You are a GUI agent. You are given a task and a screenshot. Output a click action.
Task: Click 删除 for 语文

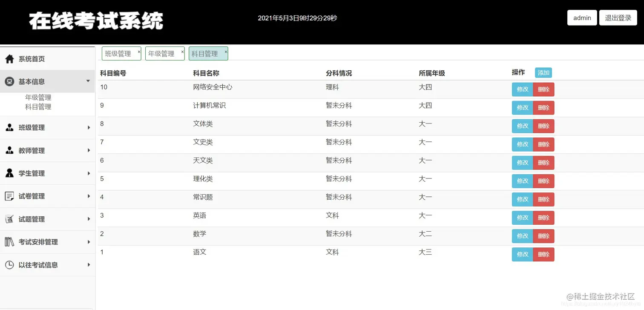click(543, 254)
